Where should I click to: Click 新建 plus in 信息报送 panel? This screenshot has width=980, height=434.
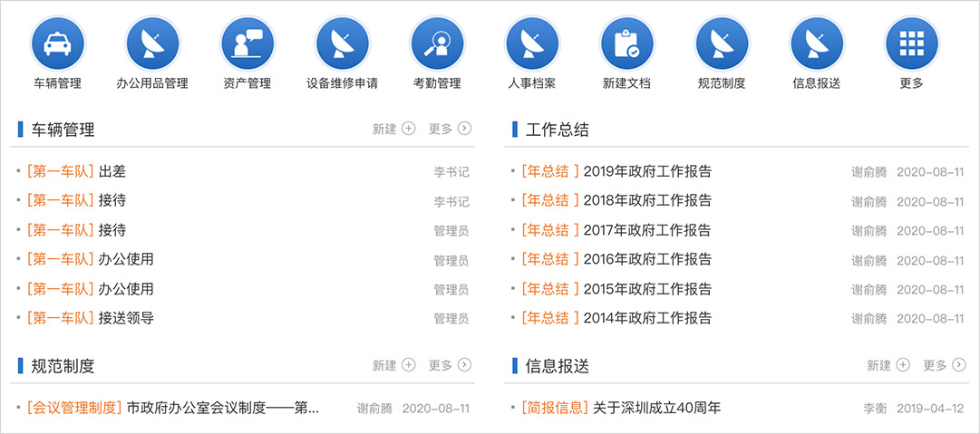tap(902, 365)
